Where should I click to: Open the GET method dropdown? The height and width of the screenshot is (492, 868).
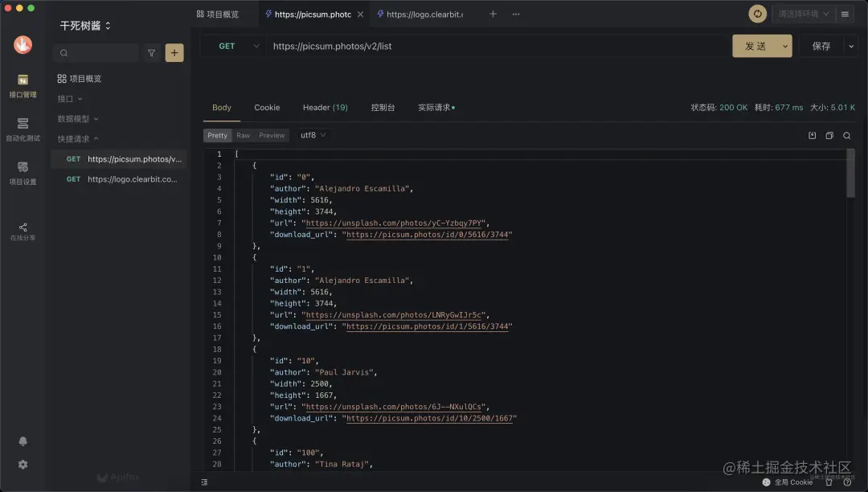(237, 46)
